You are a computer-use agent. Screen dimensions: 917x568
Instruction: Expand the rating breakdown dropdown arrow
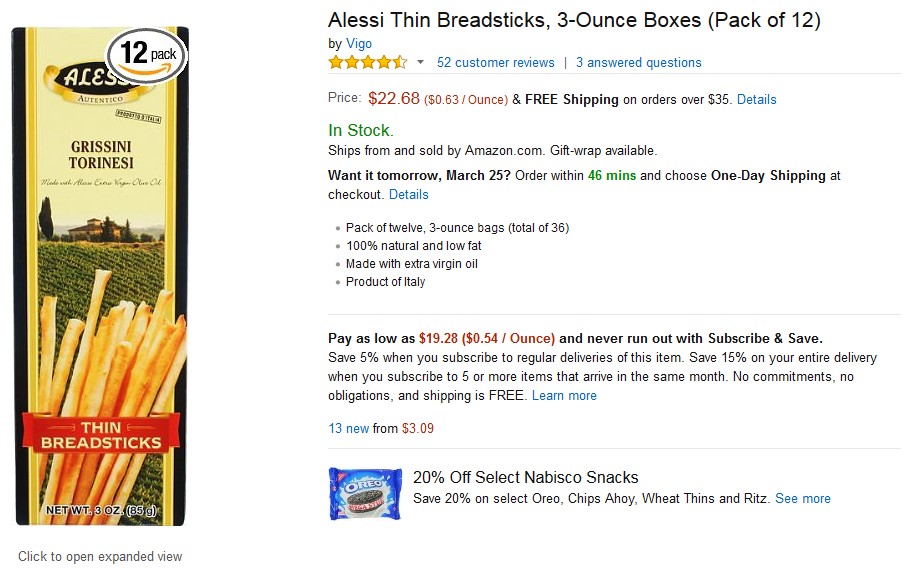click(x=420, y=62)
